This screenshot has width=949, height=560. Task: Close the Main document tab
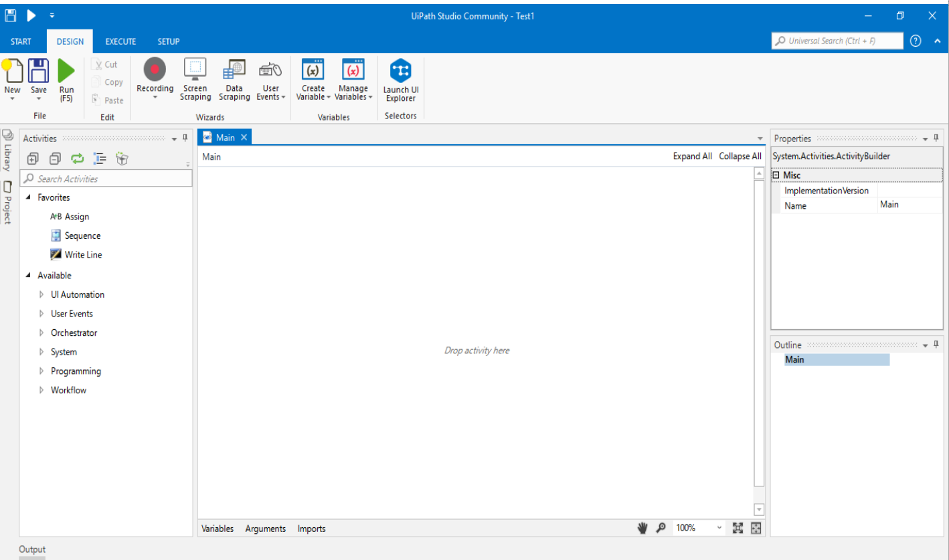pos(244,137)
